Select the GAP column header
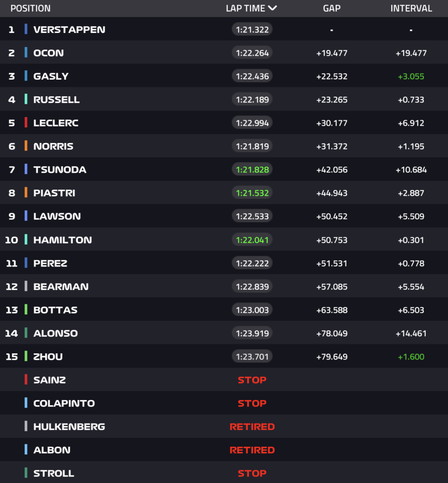This screenshot has width=448, height=483. [331, 8]
